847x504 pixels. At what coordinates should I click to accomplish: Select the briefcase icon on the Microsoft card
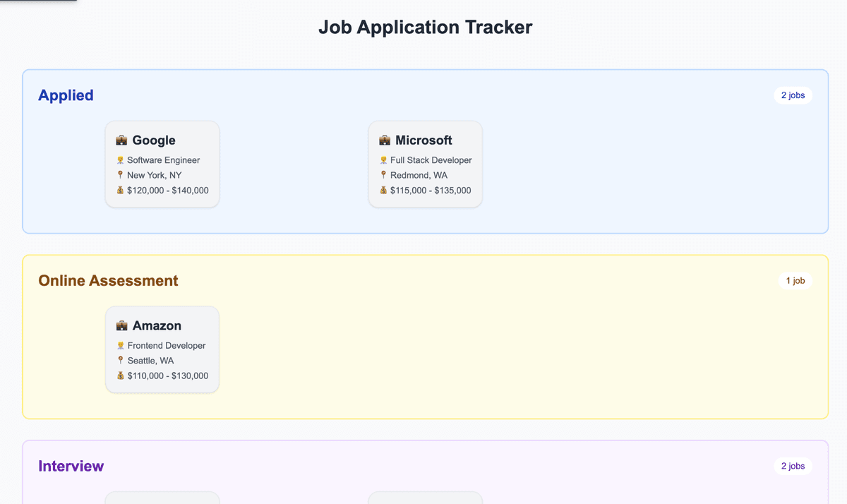pos(384,140)
